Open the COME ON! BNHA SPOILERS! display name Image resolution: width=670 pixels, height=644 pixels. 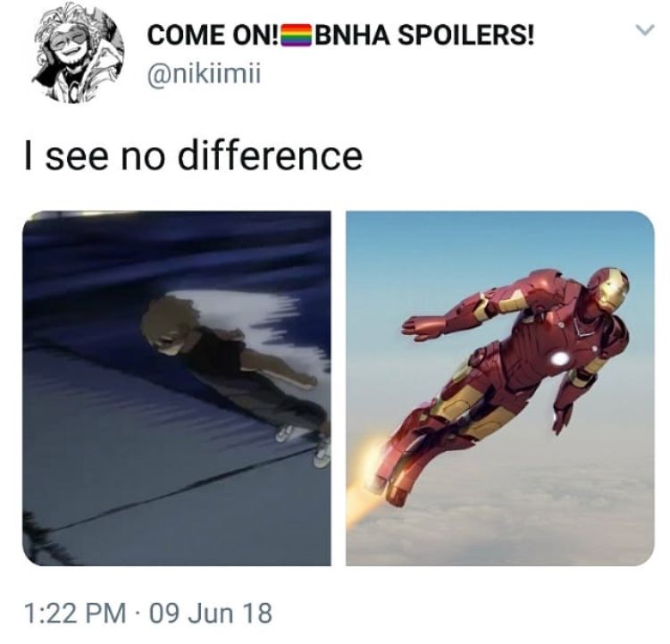[340, 35]
